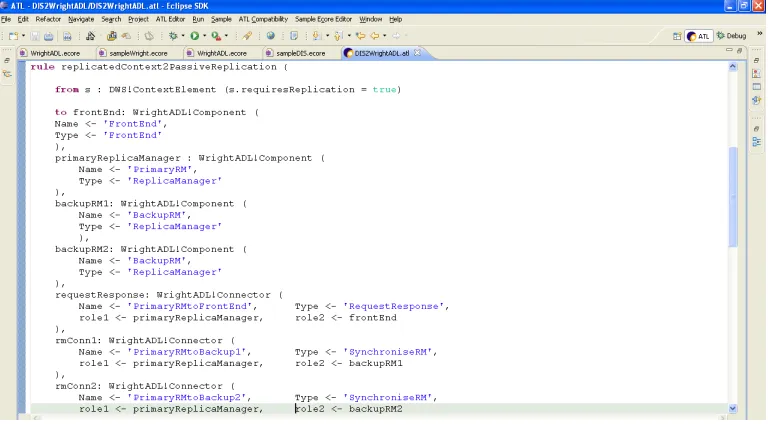The image size is (768, 424).
Task: Expand the Next Annotation dropdown arrow
Action: (x=327, y=36)
